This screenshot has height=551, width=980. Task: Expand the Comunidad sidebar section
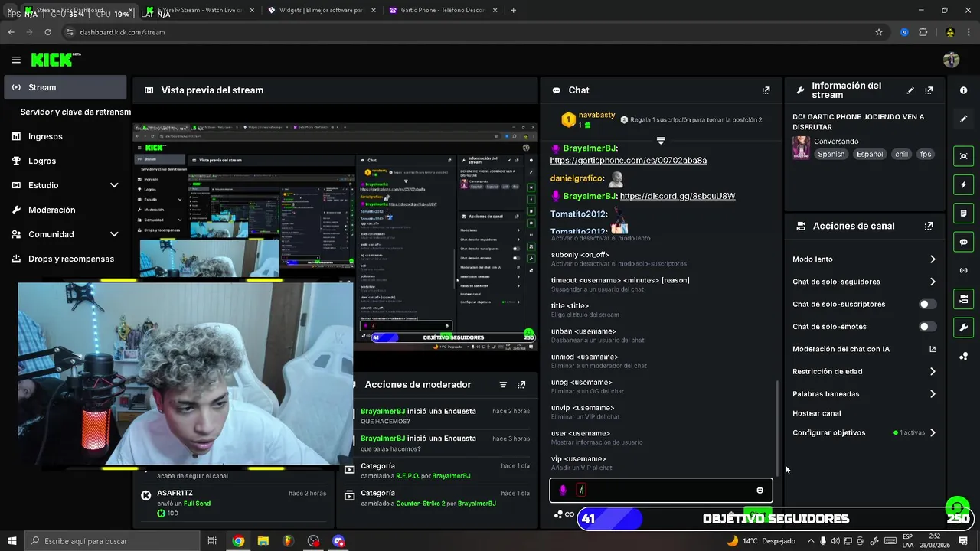pos(114,234)
